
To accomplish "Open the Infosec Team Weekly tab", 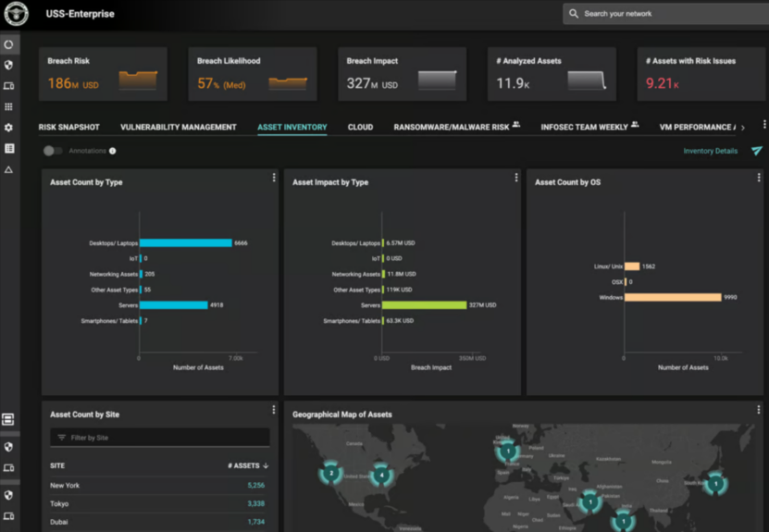I will pyautogui.click(x=584, y=127).
